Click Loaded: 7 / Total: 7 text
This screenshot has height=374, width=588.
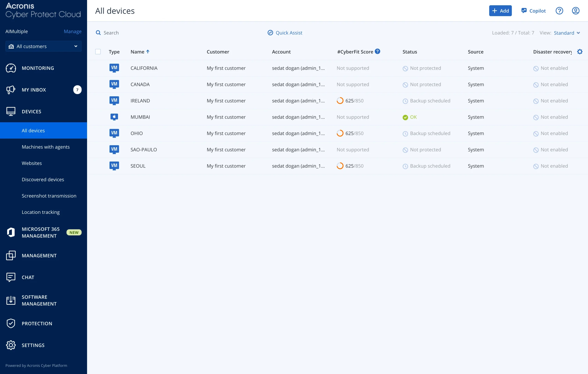(x=513, y=33)
